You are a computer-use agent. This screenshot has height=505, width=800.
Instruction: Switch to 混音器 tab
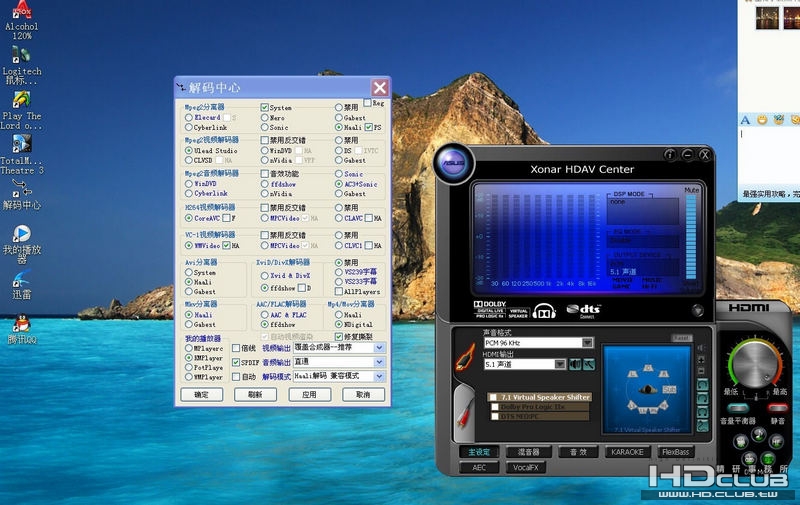tap(529, 452)
